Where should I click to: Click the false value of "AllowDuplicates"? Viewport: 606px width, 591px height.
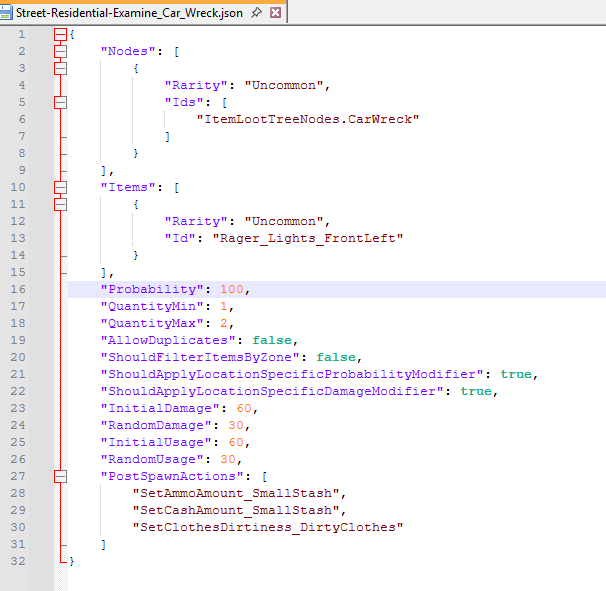coord(272,340)
